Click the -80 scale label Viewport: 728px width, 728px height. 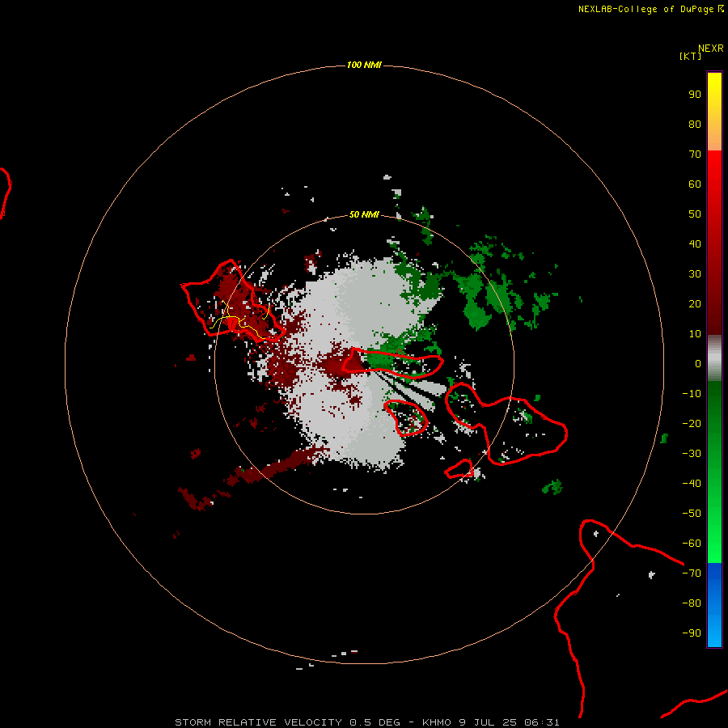tap(692, 603)
